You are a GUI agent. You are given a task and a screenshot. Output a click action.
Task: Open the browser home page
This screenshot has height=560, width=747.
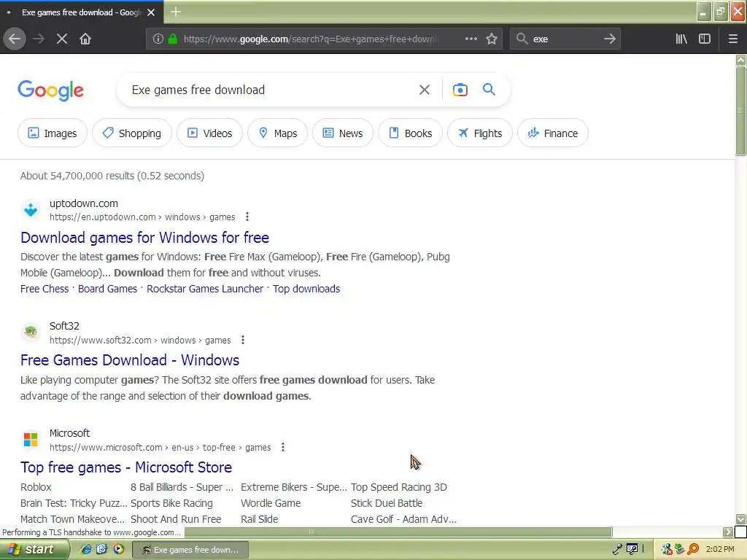point(85,39)
